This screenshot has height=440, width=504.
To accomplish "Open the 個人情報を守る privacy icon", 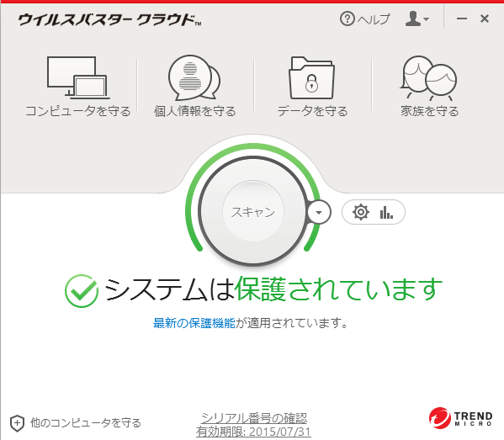I will [194, 77].
